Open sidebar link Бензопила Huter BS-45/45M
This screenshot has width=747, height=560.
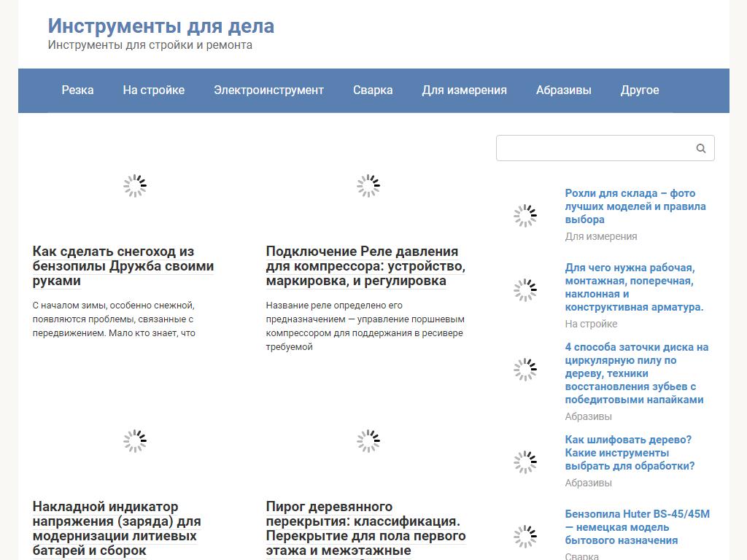click(x=637, y=527)
